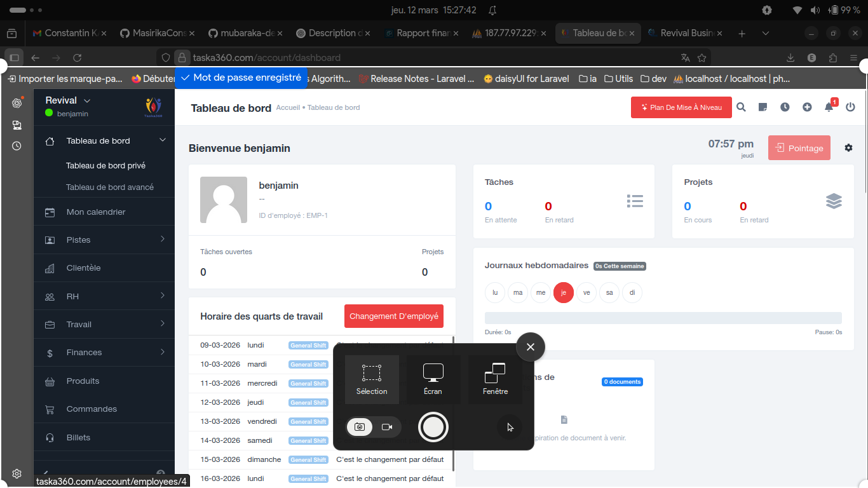Open dashboard settings gear icon
Screen dimensions: 868x488
(x=848, y=148)
